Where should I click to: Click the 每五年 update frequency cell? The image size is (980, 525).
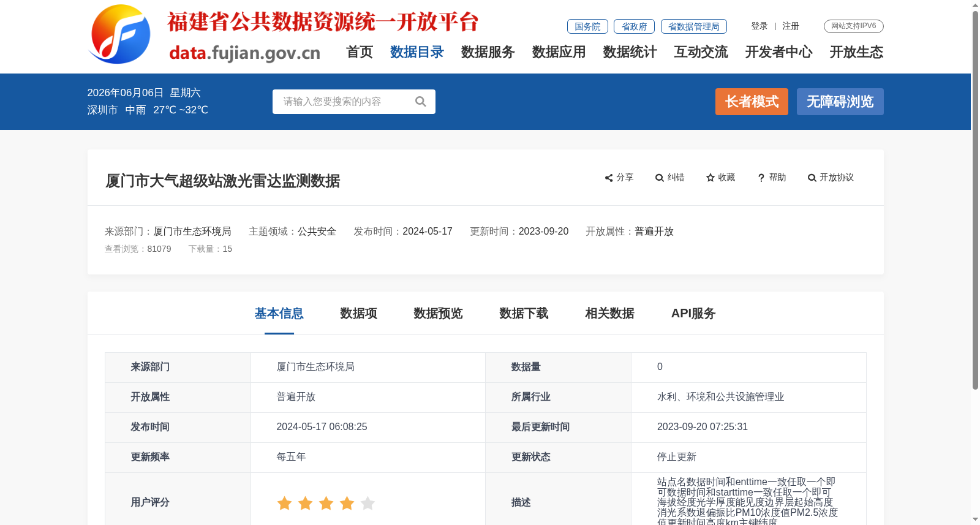click(291, 457)
